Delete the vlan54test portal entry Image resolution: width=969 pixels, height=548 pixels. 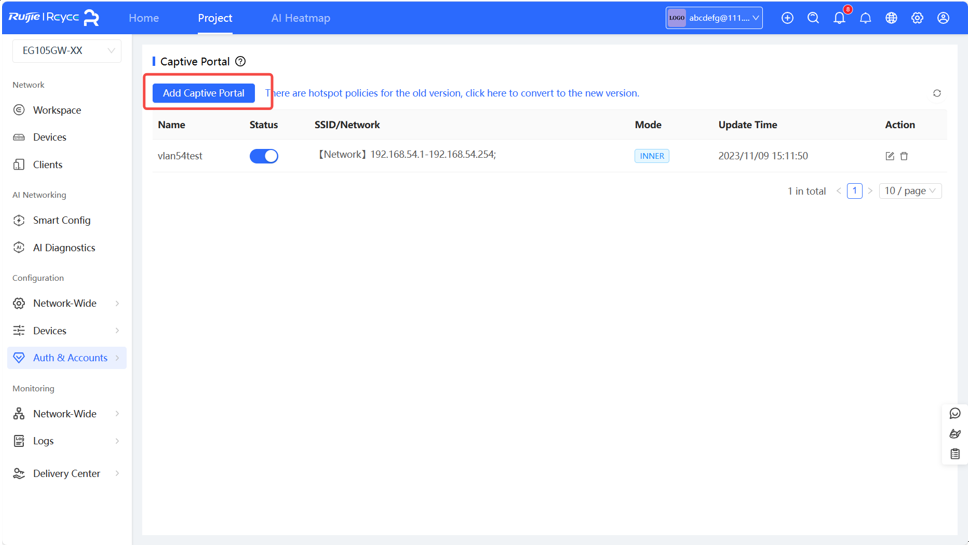[x=904, y=156]
